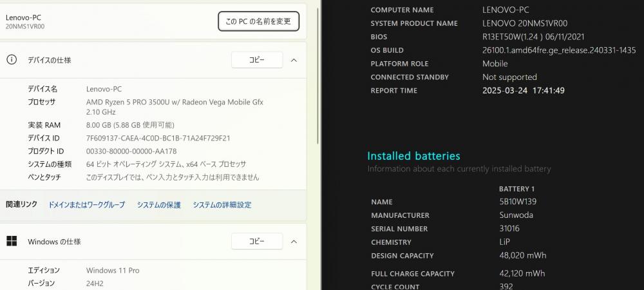
Task: Click the OS build value 26100.1.amd64fre
Action: pos(559,50)
